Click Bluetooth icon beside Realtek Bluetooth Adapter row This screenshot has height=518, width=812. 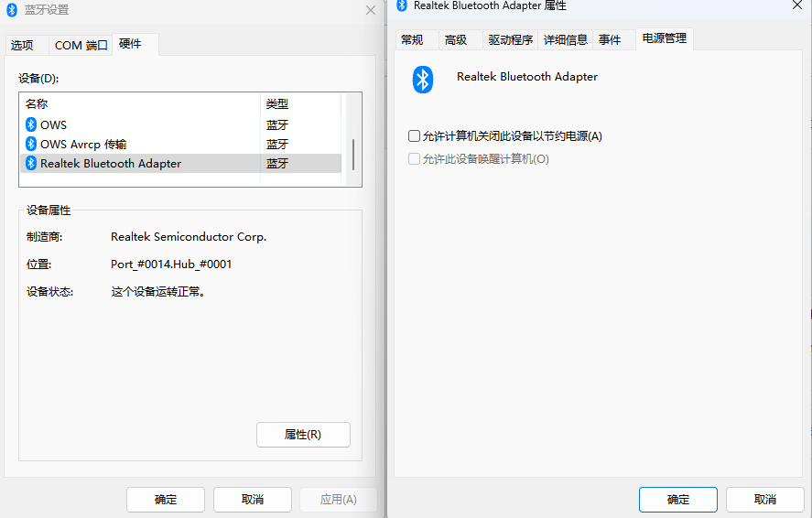pyautogui.click(x=30, y=164)
